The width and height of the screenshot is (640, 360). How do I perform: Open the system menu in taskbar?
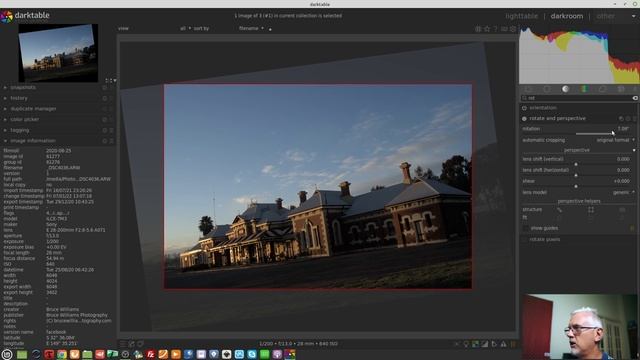pos(7,354)
